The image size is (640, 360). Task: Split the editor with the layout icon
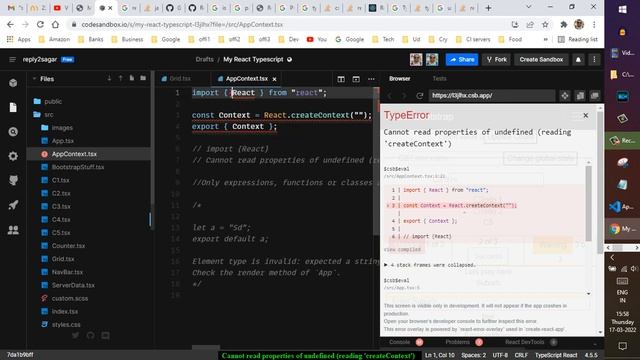[x=341, y=79]
